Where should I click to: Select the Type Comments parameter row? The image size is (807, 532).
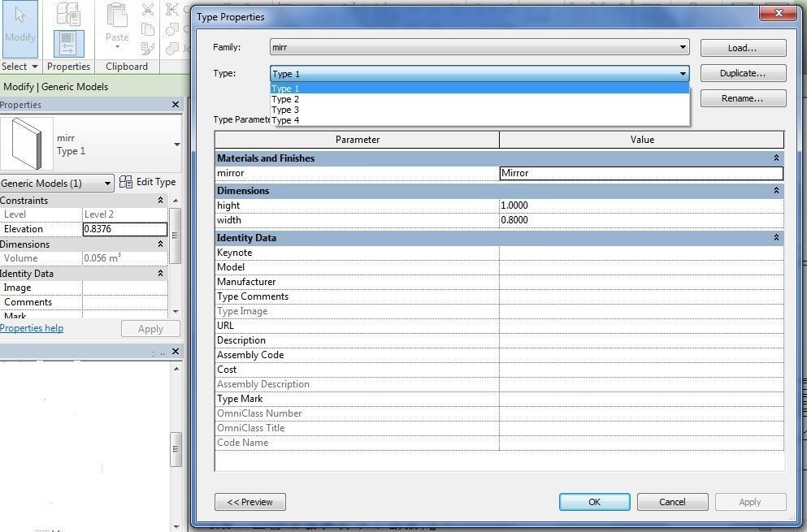pos(499,296)
